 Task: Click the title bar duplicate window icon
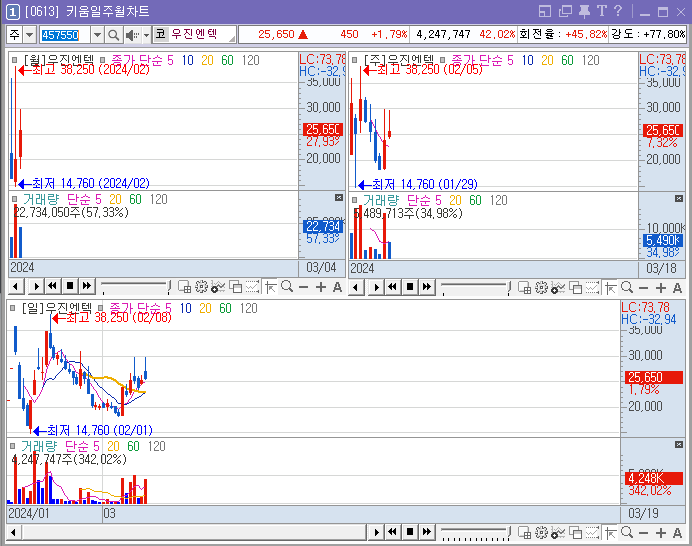coord(565,11)
